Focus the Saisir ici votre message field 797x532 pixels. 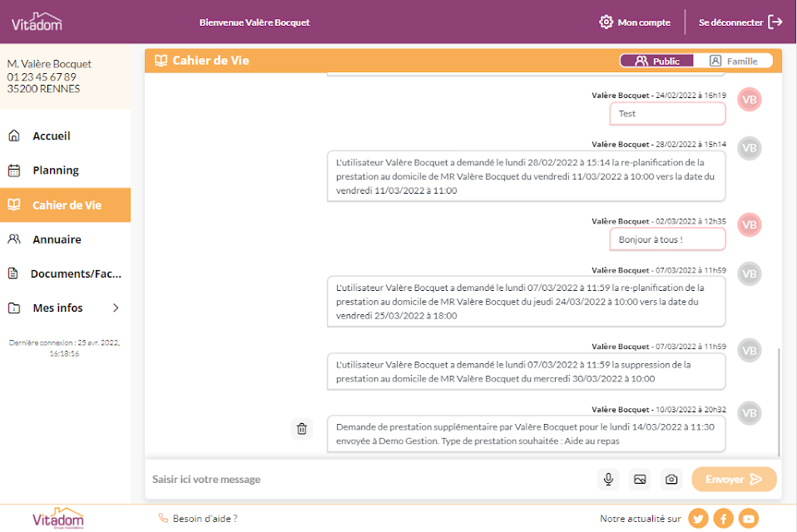tap(371, 479)
